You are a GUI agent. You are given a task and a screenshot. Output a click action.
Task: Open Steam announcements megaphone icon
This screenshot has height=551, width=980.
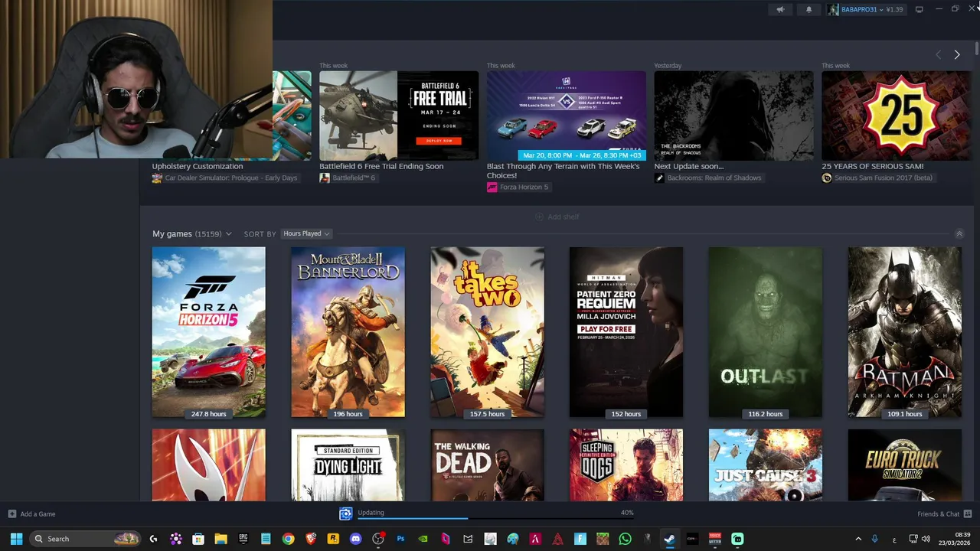click(780, 9)
